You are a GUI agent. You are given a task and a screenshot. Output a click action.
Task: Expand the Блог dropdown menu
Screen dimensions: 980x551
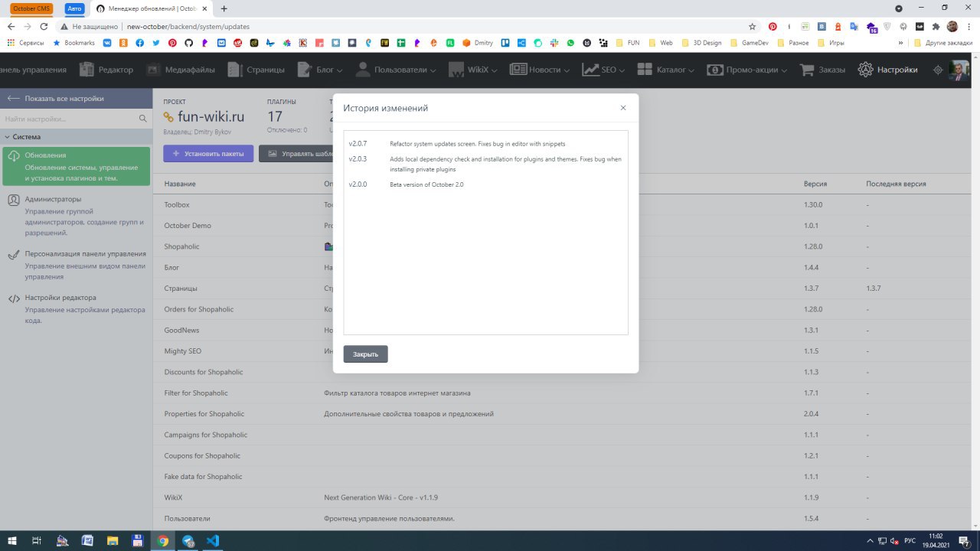(x=320, y=70)
